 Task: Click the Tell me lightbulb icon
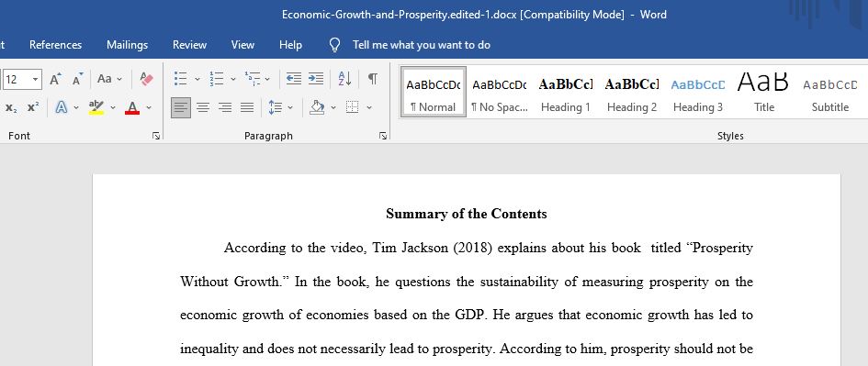pos(334,45)
